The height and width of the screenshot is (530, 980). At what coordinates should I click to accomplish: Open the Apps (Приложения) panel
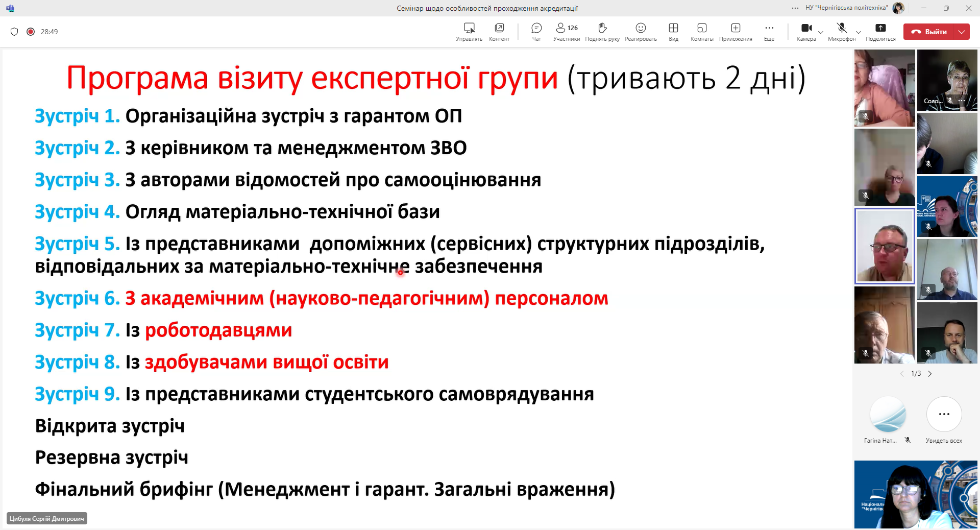pos(736,31)
